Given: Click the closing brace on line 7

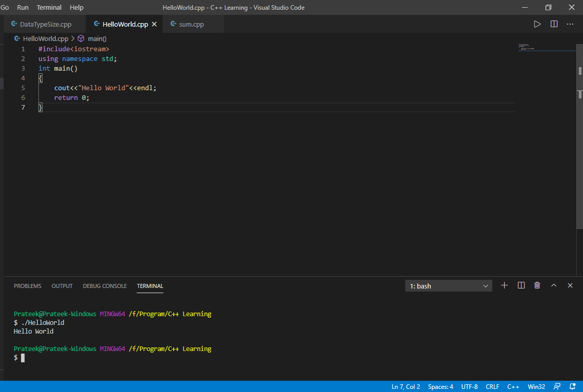Looking at the screenshot, I should (x=40, y=108).
